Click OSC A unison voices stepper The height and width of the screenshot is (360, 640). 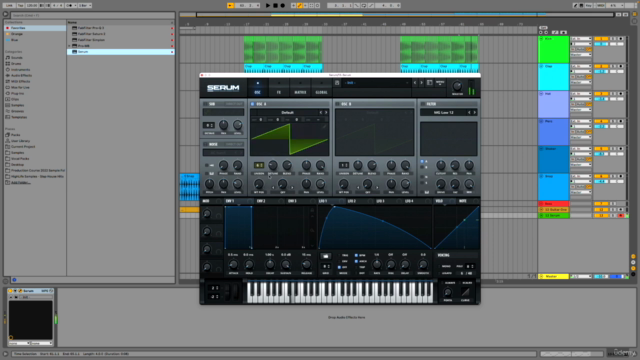(259, 165)
